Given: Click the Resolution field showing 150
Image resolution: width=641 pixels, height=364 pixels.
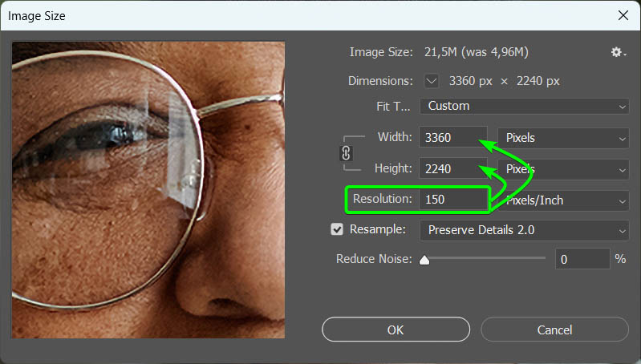Looking at the screenshot, I should [x=453, y=200].
